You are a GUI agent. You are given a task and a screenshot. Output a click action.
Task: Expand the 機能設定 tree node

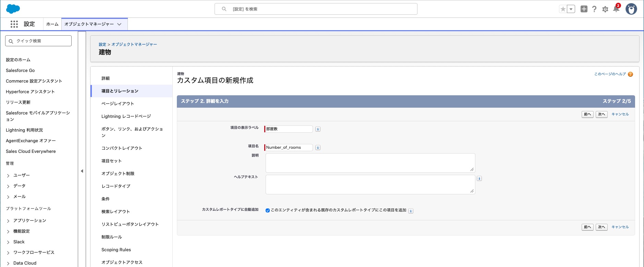8,231
